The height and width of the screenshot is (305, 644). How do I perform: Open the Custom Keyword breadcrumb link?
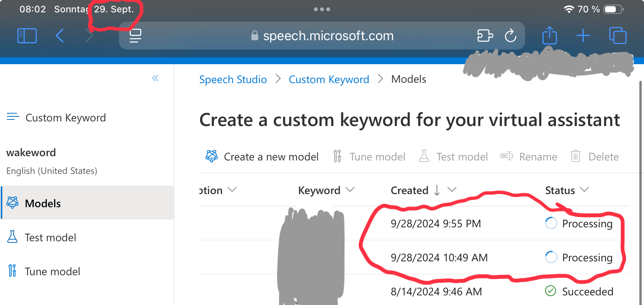pyautogui.click(x=329, y=79)
